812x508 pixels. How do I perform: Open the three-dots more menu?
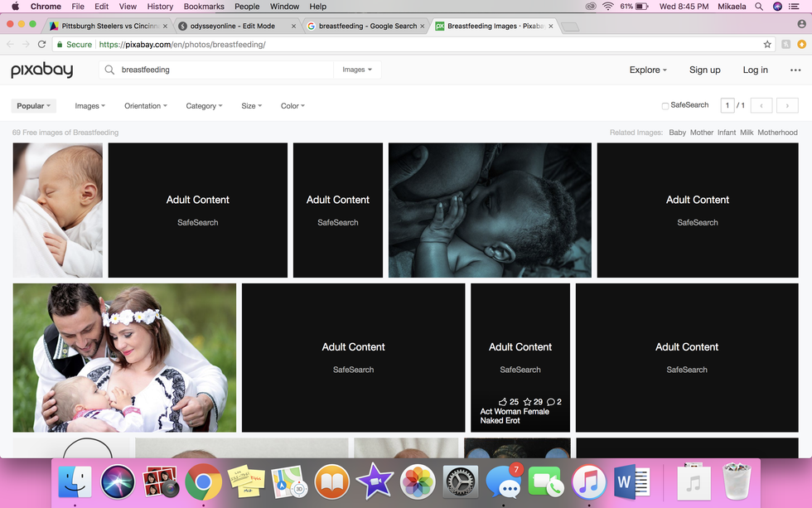point(795,70)
